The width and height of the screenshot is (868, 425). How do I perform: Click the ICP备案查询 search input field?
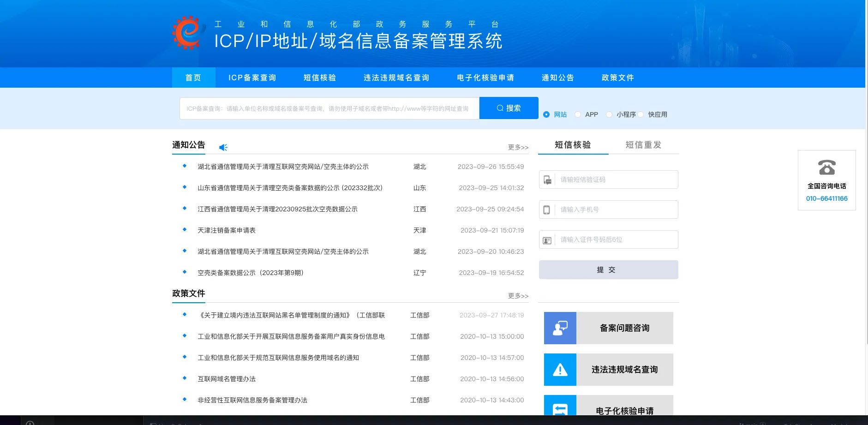point(329,108)
